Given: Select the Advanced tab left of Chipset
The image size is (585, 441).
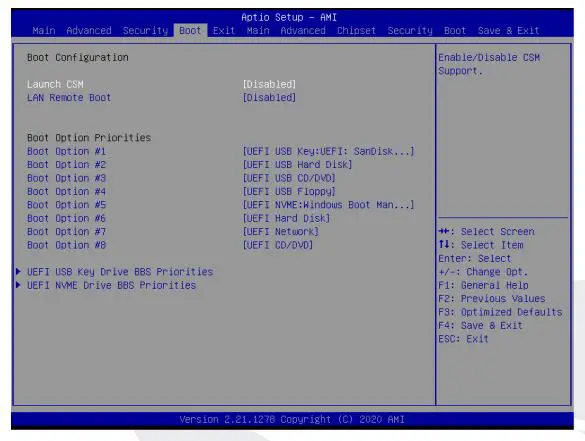Looking at the screenshot, I should [x=303, y=31].
